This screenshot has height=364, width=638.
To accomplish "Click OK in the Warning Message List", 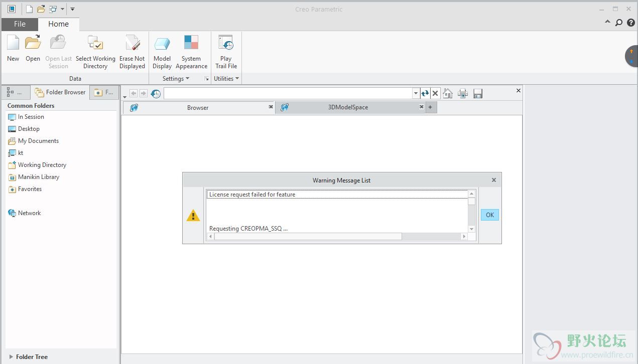I will pyautogui.click(x=490, y=215).
